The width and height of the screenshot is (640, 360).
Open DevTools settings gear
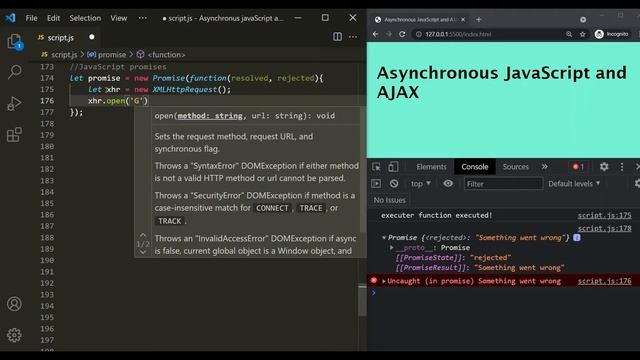(604, 167)
